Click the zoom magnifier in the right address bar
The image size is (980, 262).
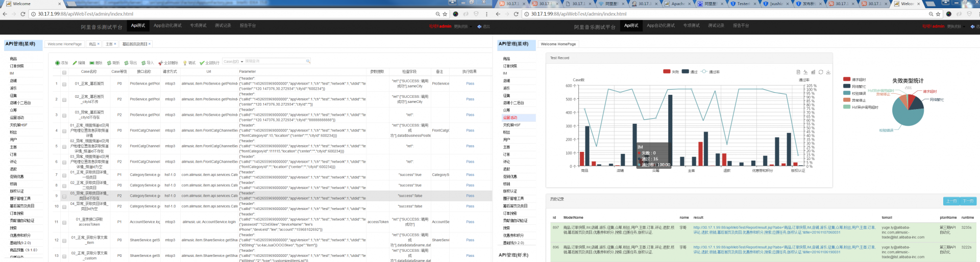(931, 14)
